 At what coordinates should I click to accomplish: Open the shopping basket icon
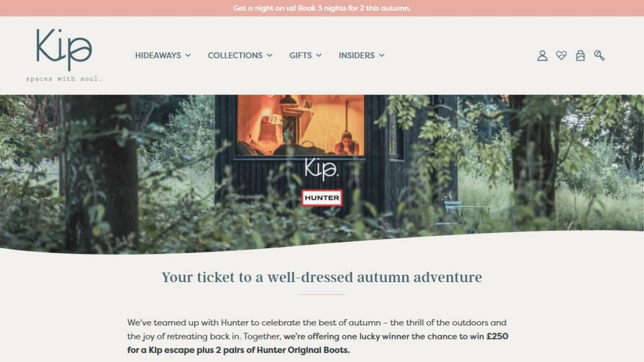coord(580,55)
